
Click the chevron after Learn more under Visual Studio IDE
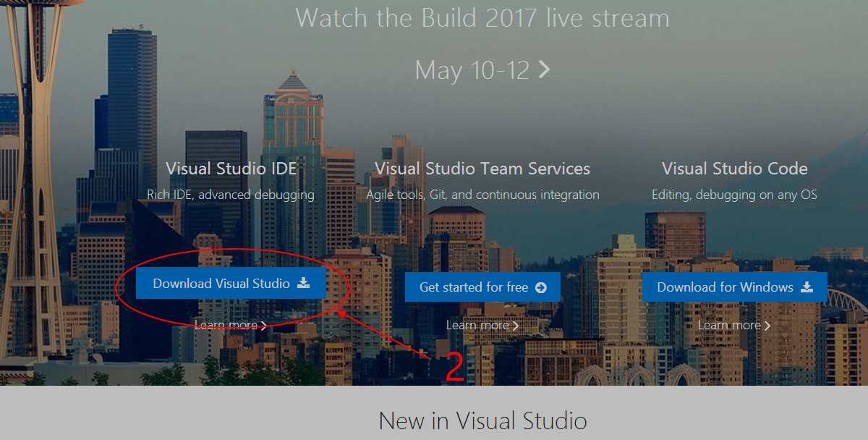click(263, 326)
